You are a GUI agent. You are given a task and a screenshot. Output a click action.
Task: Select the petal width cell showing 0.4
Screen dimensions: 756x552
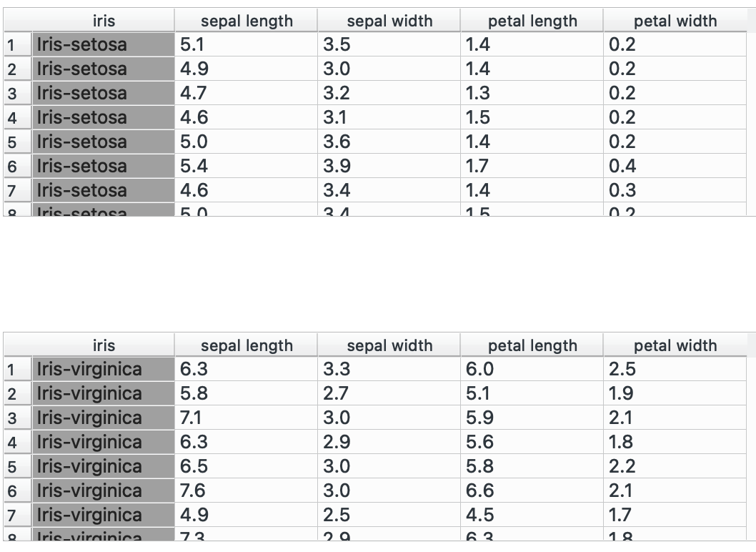675,167
